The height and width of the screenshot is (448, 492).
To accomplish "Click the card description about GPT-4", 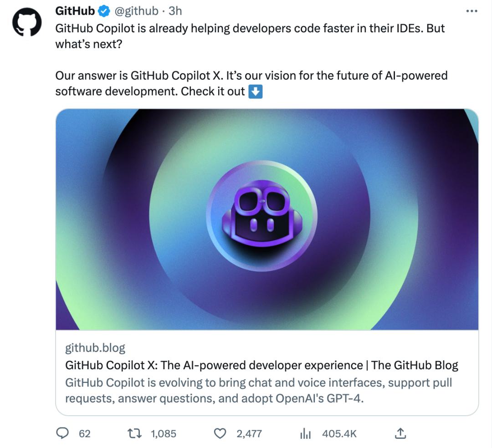I will [259, 390].
